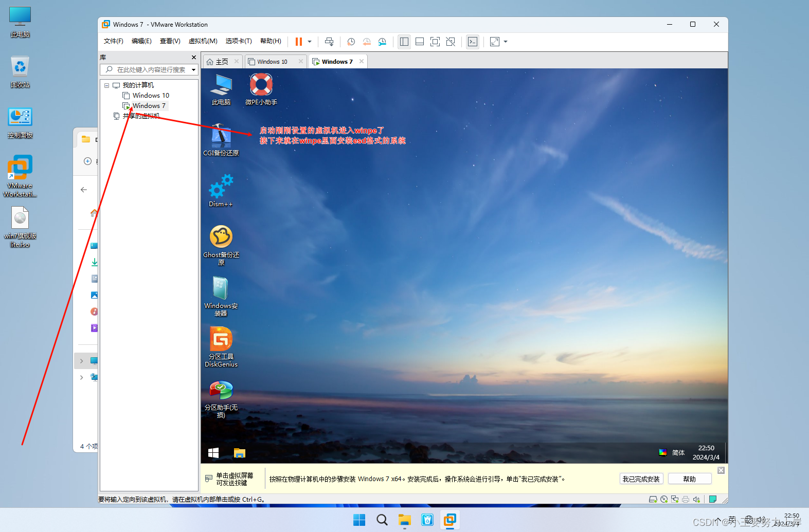Launch 微PE小助手 lifebuoy icon in guest
809x532 pixels.
[x=261, y=89]
